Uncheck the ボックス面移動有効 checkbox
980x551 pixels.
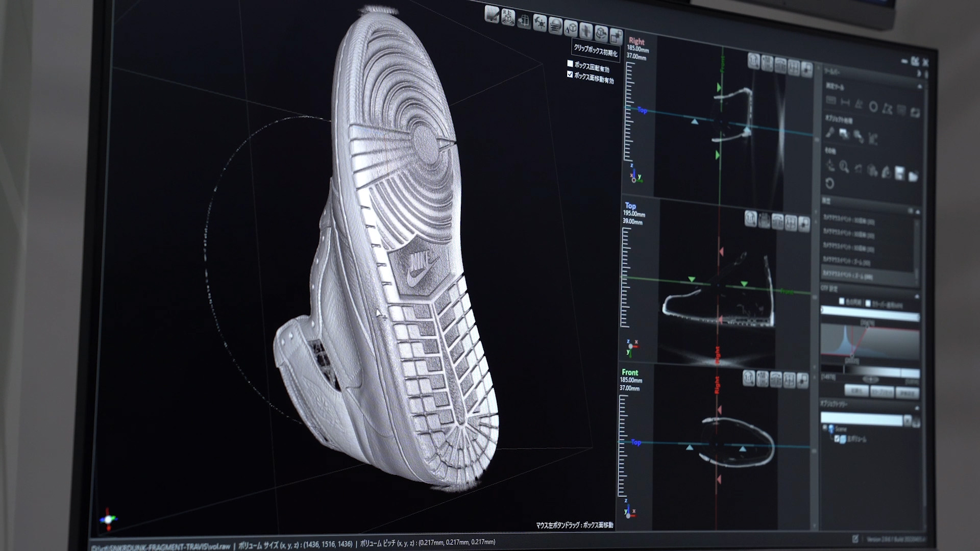pyautogui.click(x=570, y=74)
